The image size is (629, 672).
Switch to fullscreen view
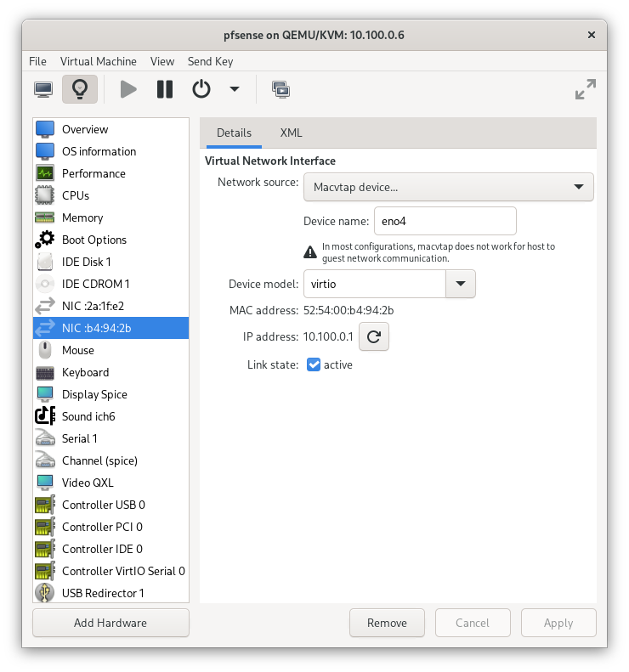[586, 89]
